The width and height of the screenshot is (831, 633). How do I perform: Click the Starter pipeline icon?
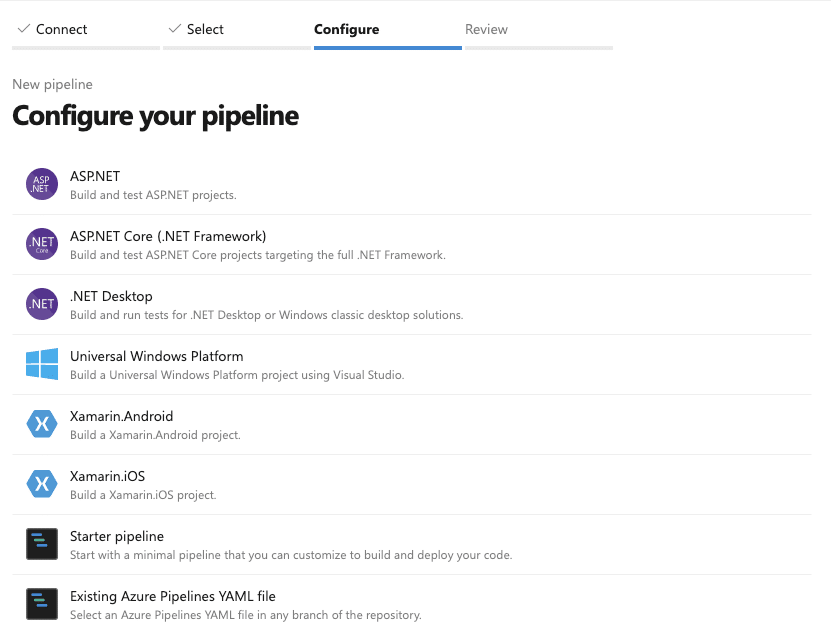(x=42, y=544)
